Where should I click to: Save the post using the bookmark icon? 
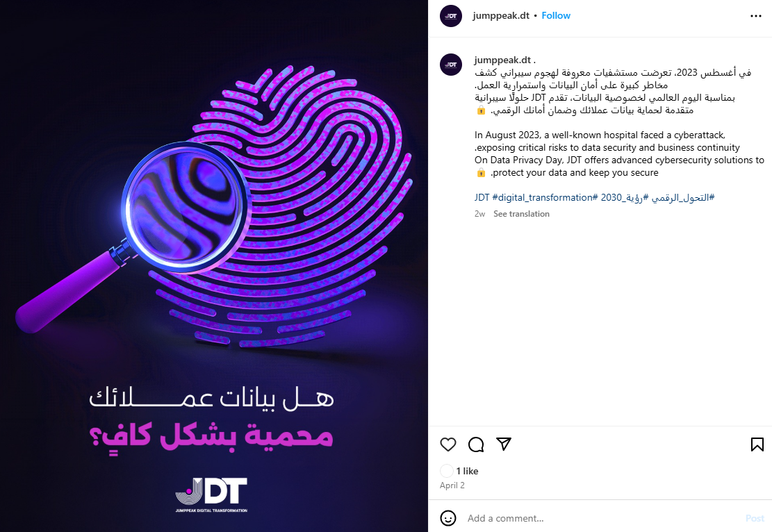tap(757, 444)
